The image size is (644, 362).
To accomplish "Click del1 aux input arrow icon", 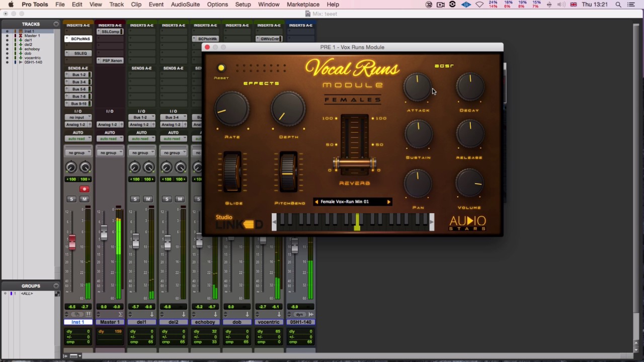I will pos(152,314).
